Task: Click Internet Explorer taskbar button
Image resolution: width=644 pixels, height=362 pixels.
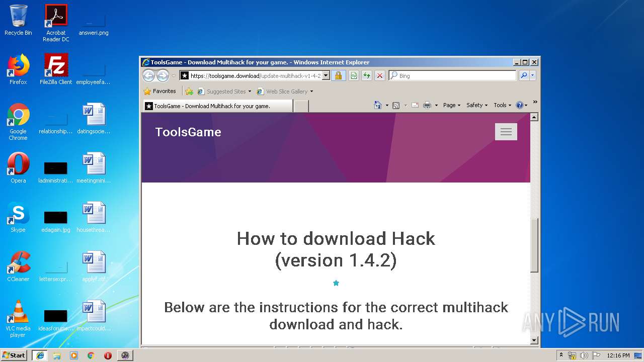Action: tap(40, 355)
